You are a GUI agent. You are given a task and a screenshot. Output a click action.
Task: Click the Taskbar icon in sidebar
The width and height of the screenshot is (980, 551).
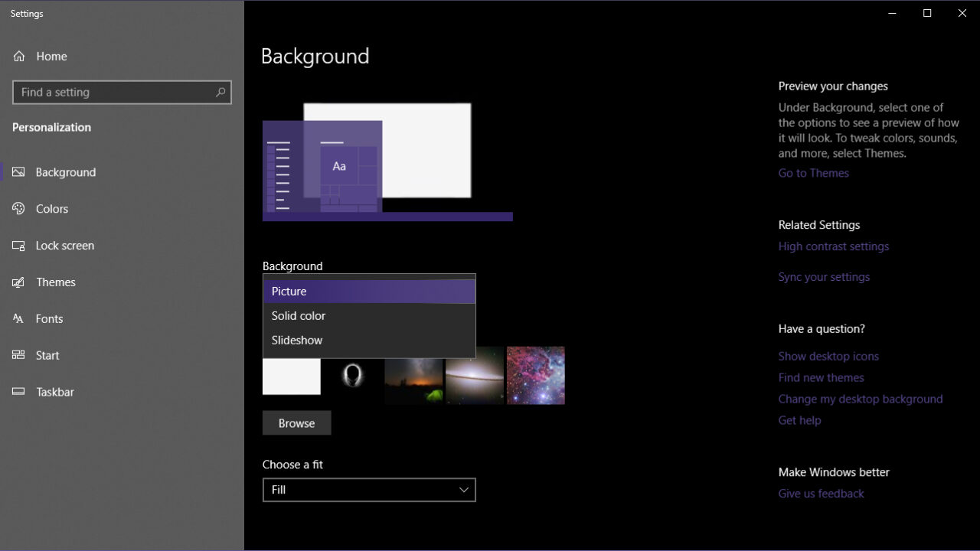(x=18, y=392)
